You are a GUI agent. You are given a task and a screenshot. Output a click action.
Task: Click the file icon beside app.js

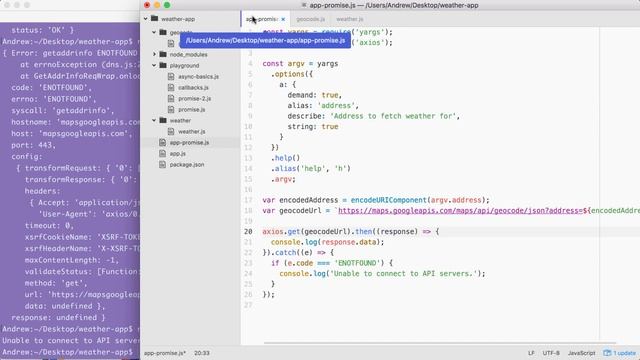pos(162,153)
